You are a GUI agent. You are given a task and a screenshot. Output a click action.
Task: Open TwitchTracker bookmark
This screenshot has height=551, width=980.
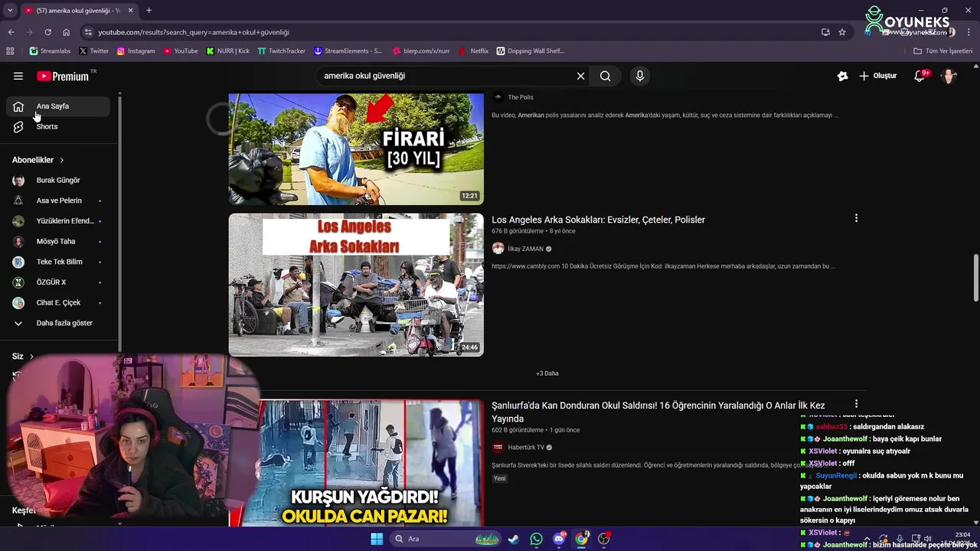(x=281, y=51)
